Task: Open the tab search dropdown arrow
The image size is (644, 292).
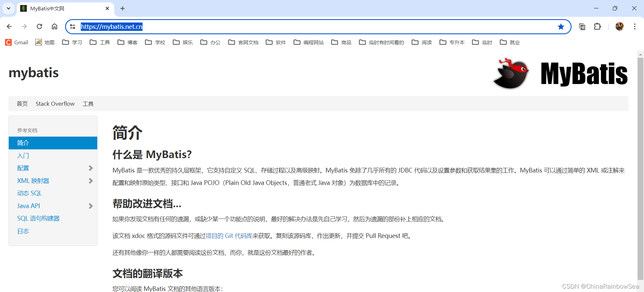Action: coord(8,8)
